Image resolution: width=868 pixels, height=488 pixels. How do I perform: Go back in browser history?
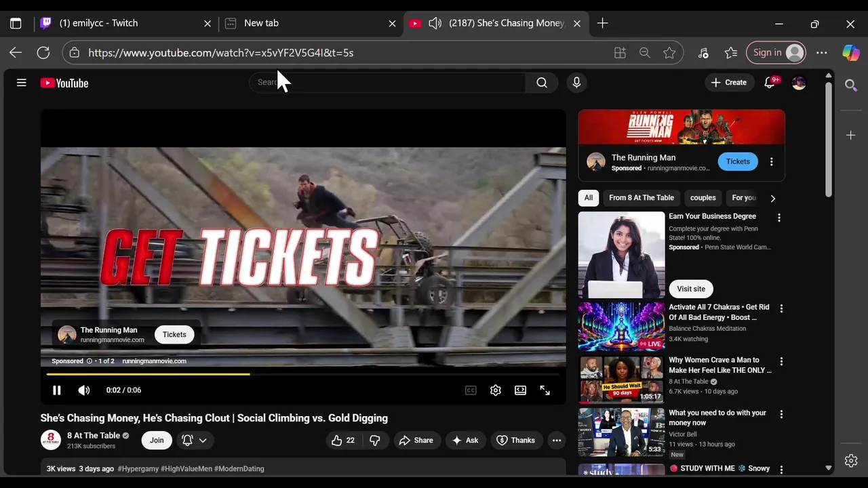[x=16, y=53]
